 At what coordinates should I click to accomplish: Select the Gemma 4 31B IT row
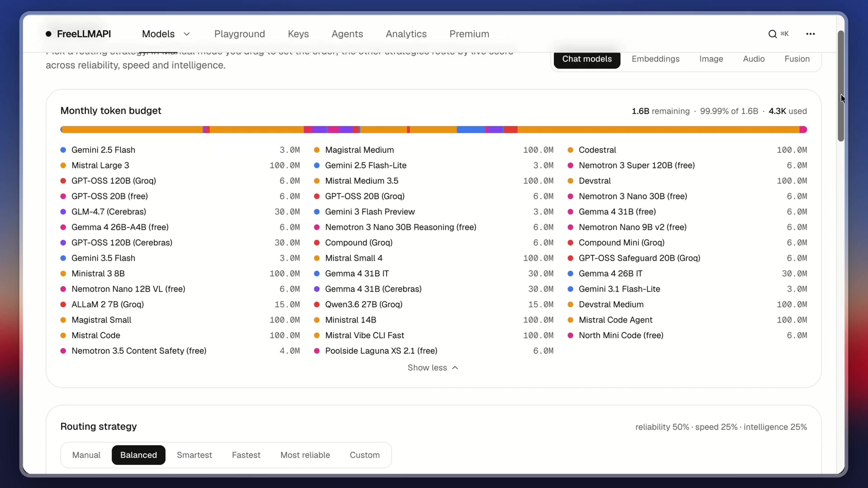click(434, 273)
